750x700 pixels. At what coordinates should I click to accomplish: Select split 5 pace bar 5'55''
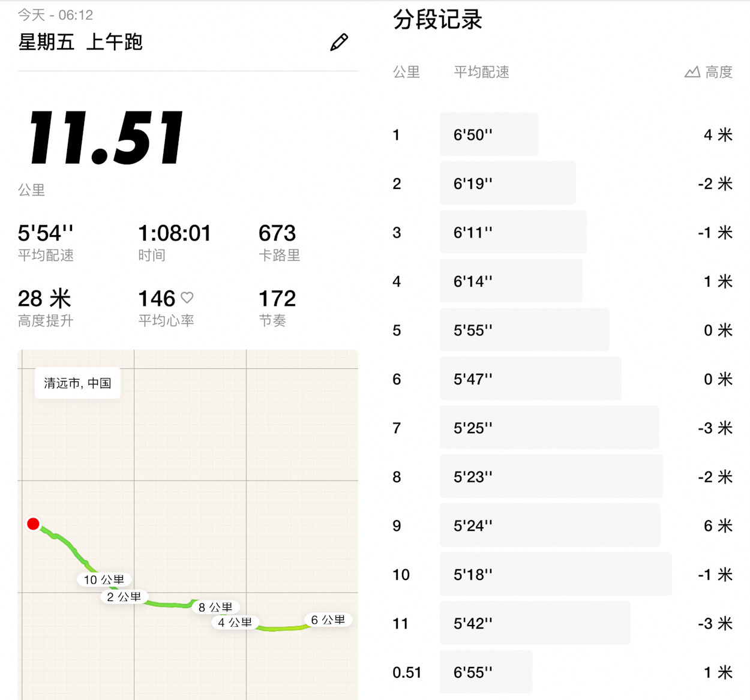(x=524, y=330)
